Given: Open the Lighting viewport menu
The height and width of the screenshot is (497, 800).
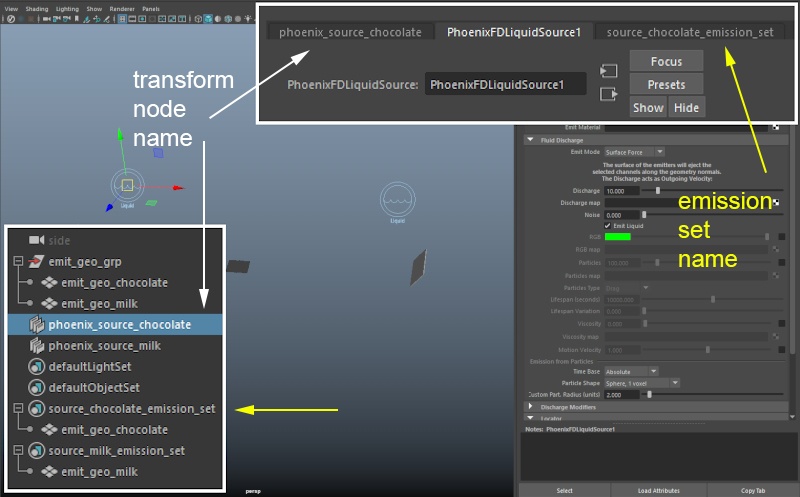Looking at the screenshot, I should pos(67,9).
